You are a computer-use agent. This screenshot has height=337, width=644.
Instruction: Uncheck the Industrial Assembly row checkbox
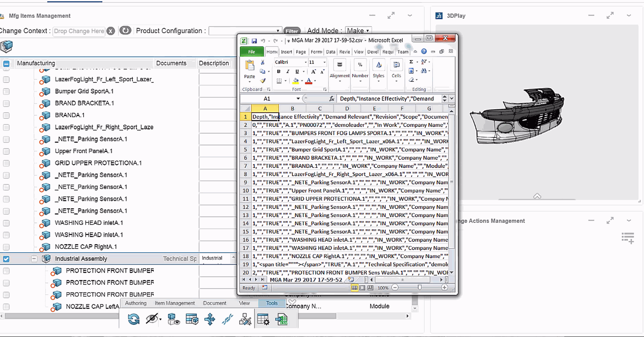6,259
